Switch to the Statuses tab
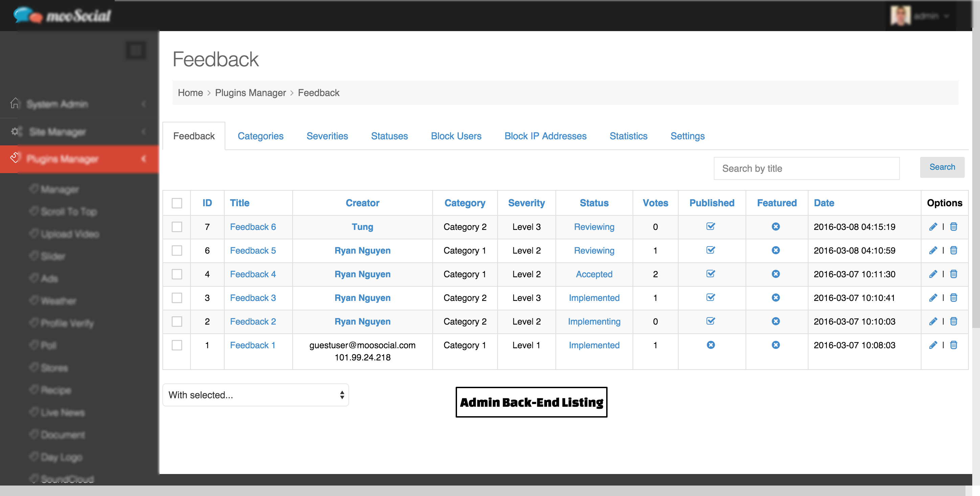This screenshot has width=980, height=496. 389,136
